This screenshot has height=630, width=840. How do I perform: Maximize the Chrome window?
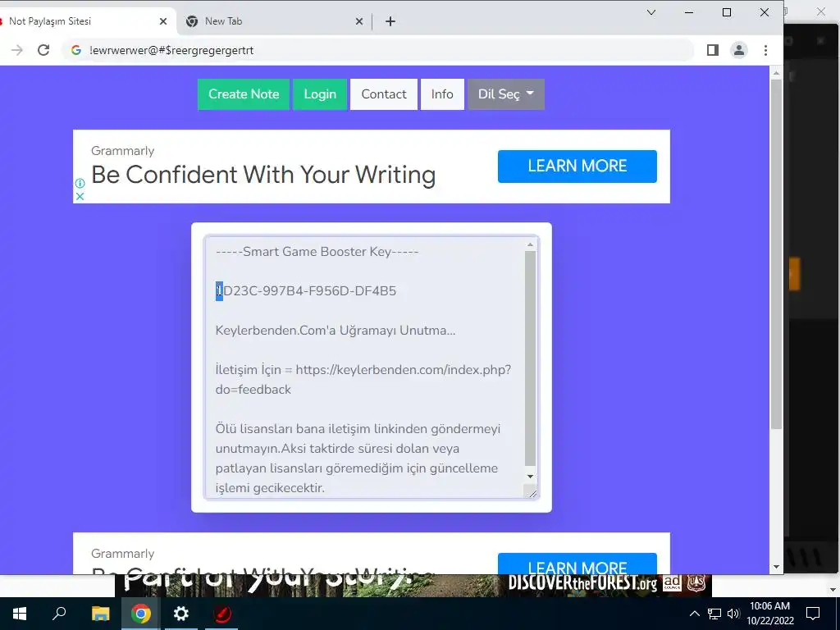(727, 12)
